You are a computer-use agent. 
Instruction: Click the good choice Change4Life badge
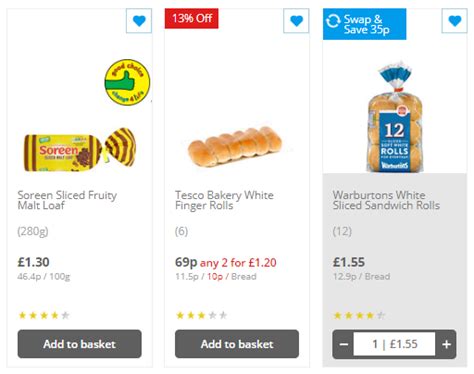pos(127,82)
